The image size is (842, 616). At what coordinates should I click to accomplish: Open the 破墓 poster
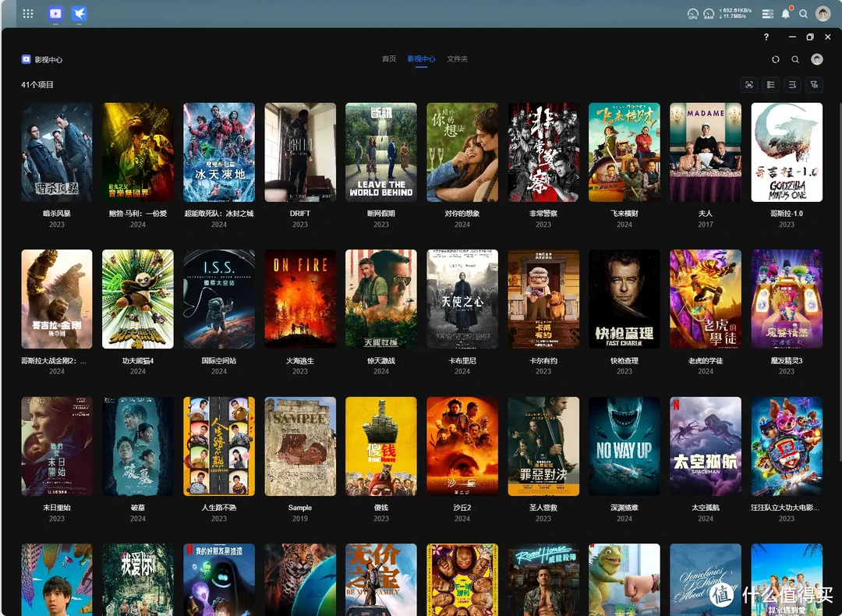point(137,446)
